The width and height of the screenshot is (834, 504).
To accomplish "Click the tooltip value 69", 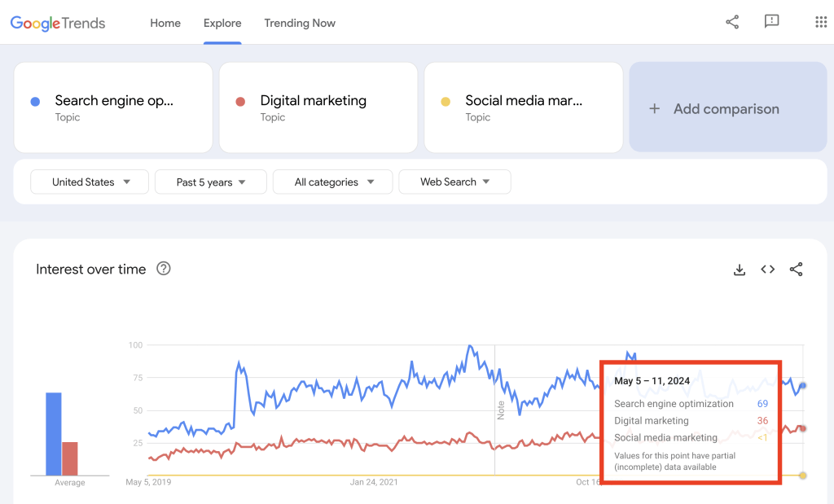I will point(762,404).
